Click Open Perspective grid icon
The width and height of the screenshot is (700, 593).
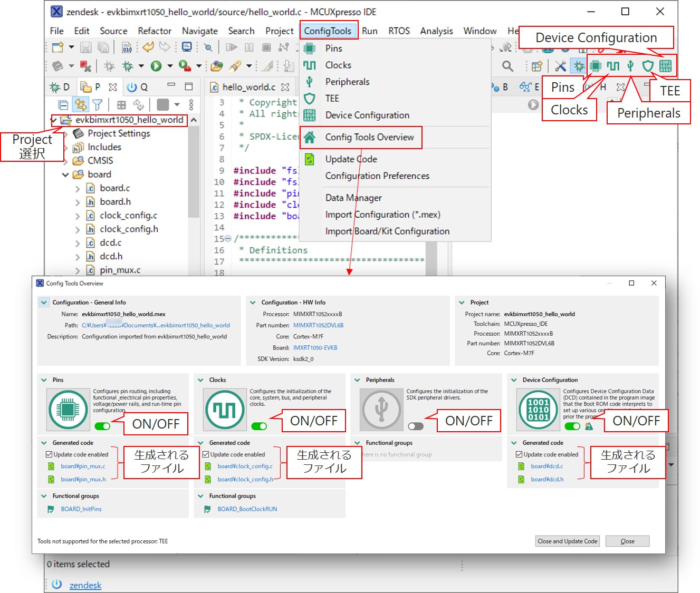tap(537, 66)
